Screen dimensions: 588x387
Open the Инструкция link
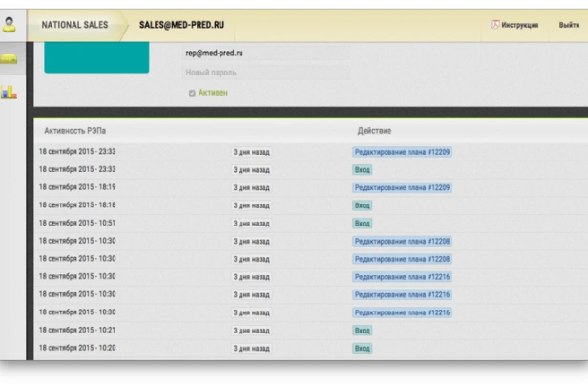[x=519, y=25]
